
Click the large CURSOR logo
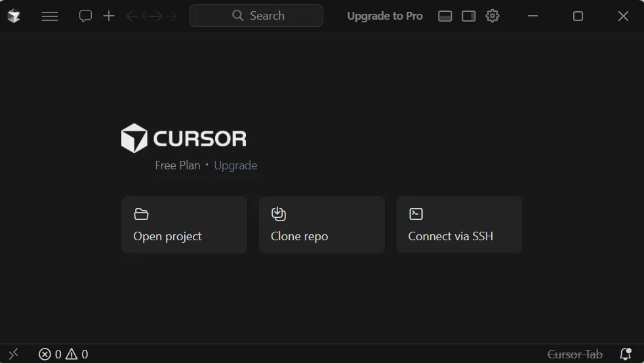tap(184, 138)
